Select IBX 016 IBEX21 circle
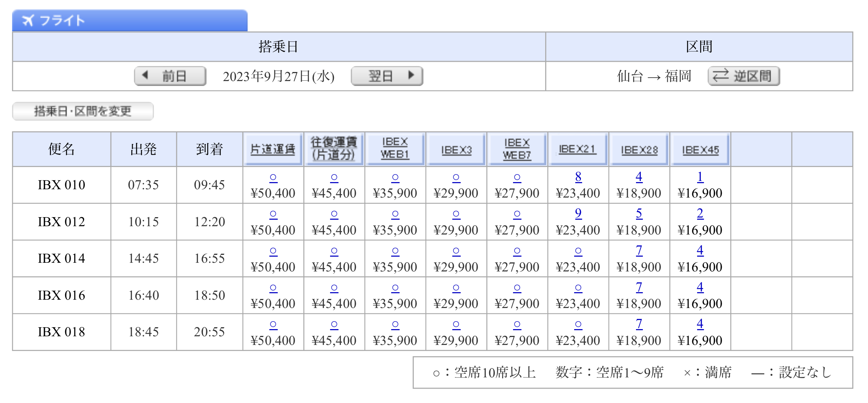This screenshot has height=403, width=868. pyautogui.click(x=578, y=288)
